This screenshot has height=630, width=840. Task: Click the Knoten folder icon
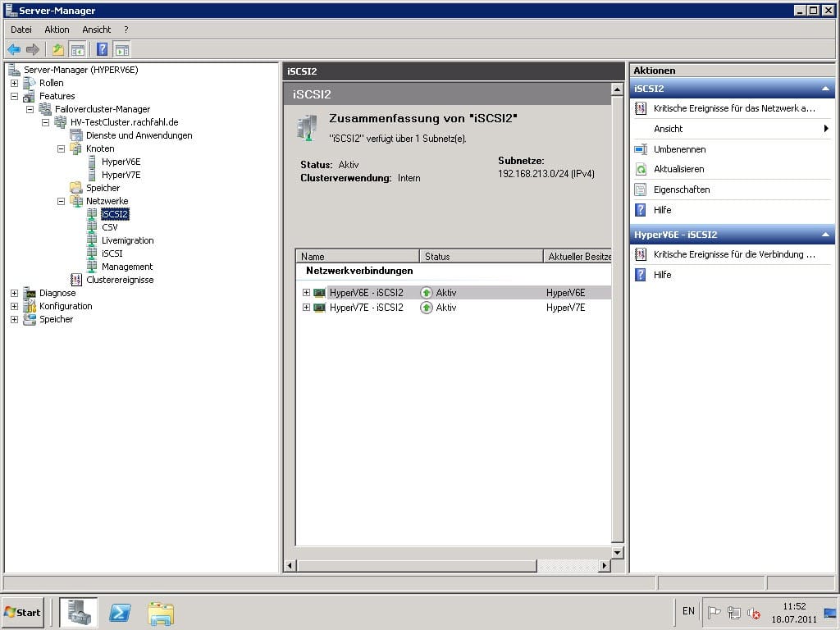76,149
